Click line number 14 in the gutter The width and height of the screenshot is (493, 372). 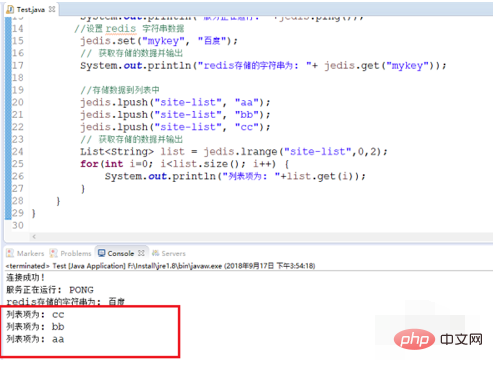click(x=18, y=29)
